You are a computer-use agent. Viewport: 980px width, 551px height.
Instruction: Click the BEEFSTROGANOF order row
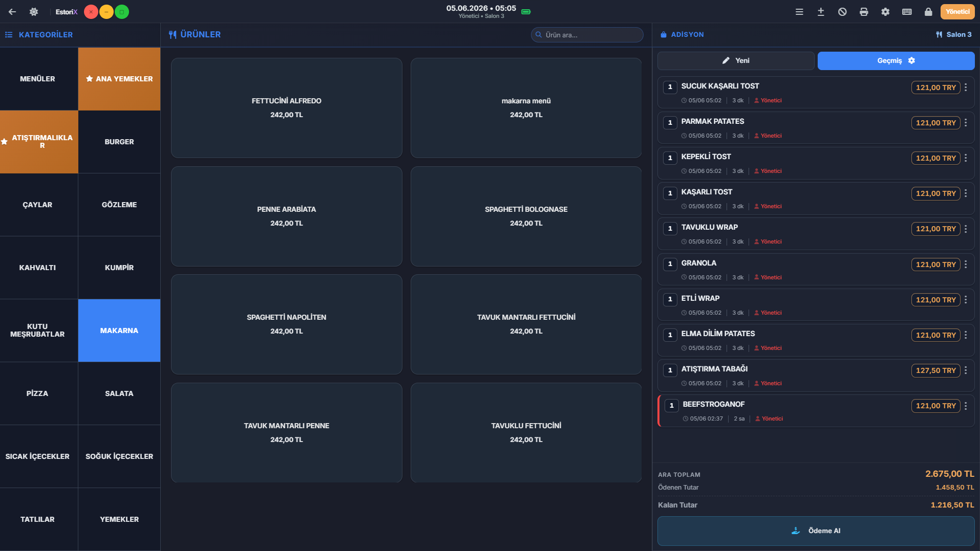point(816,411)
